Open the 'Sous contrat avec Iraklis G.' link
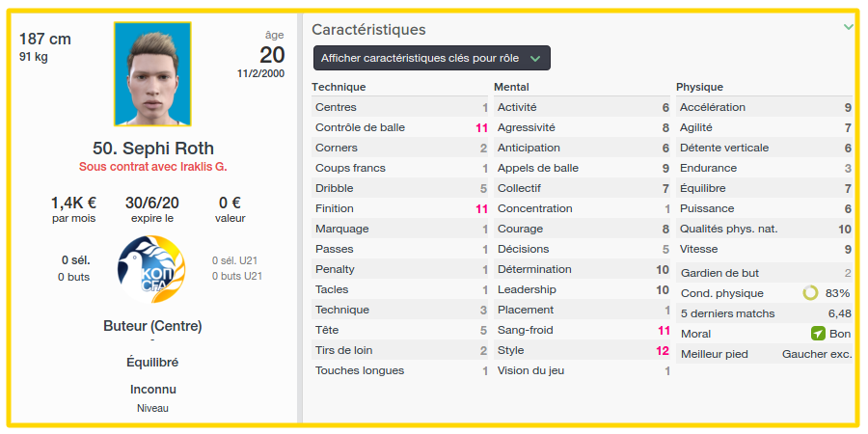The width and height of the screenshot is (868, 434). tap(152, 167)
